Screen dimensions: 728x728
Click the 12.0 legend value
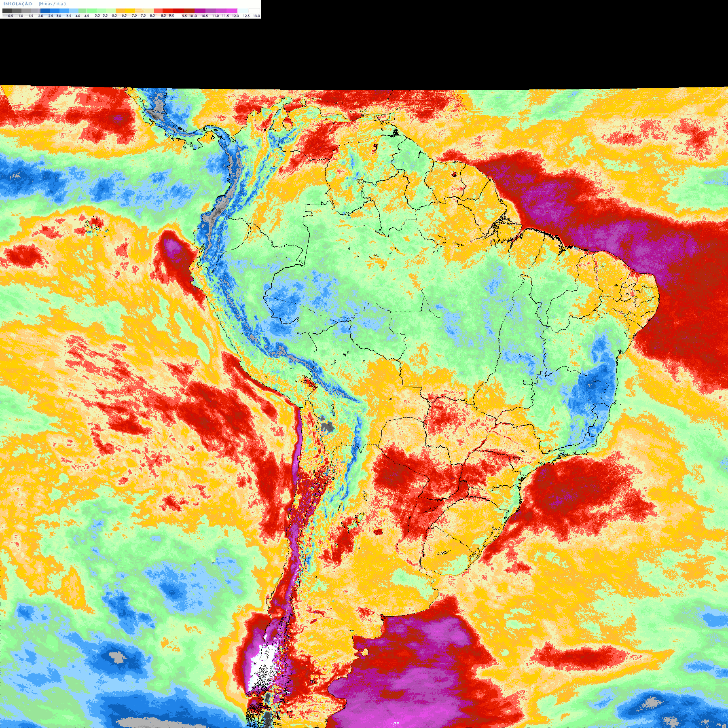(235, 16)
